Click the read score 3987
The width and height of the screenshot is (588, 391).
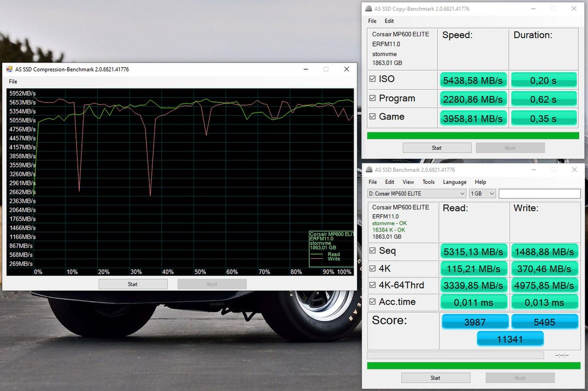point(475,322)
